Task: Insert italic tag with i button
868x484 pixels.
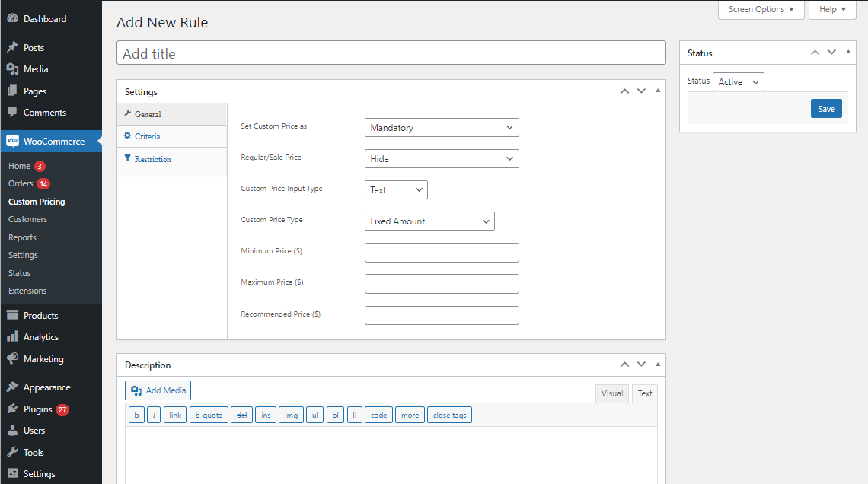Action: point(154,415)
